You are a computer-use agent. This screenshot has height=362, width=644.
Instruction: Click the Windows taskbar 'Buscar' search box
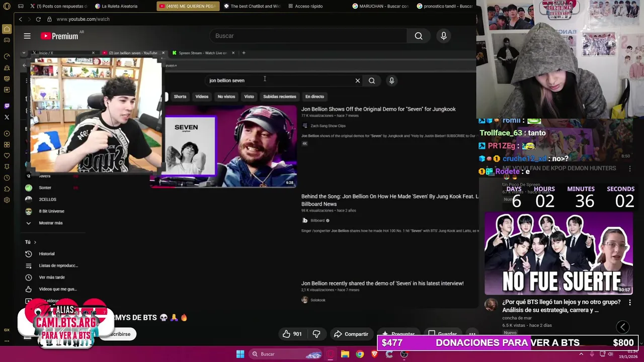286,354
